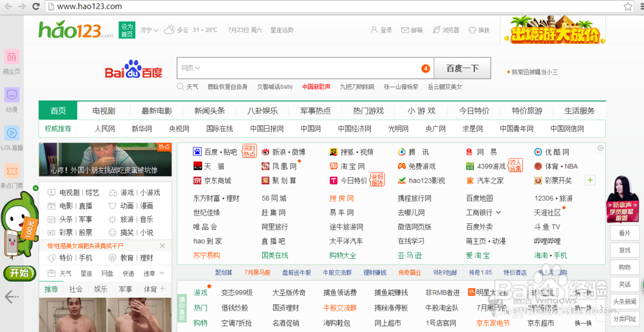Screen dimensions: 644x332
Task: Open the 外国小朋友 news thumbnail
Action: pos(105,160)
